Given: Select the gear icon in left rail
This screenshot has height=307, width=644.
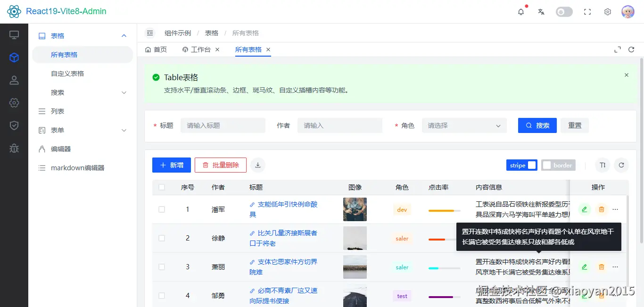Looking at the screenshot, I should (x=14, y=103).
